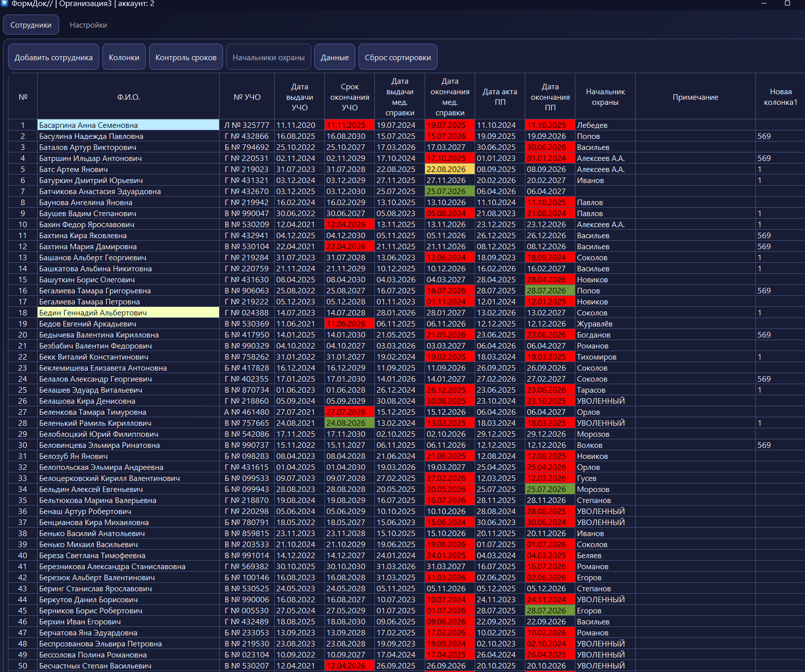Minimize the ФормДок window
805x672 pixels.
764,4
